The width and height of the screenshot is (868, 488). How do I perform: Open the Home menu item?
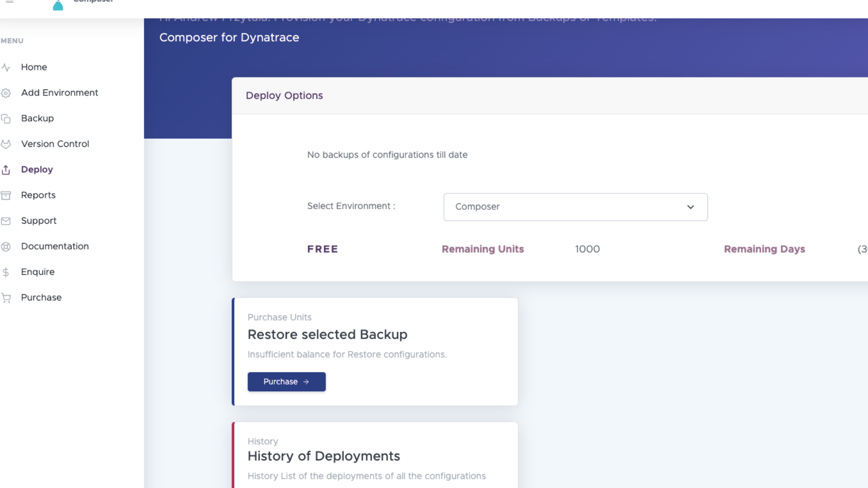coord(34,67)
